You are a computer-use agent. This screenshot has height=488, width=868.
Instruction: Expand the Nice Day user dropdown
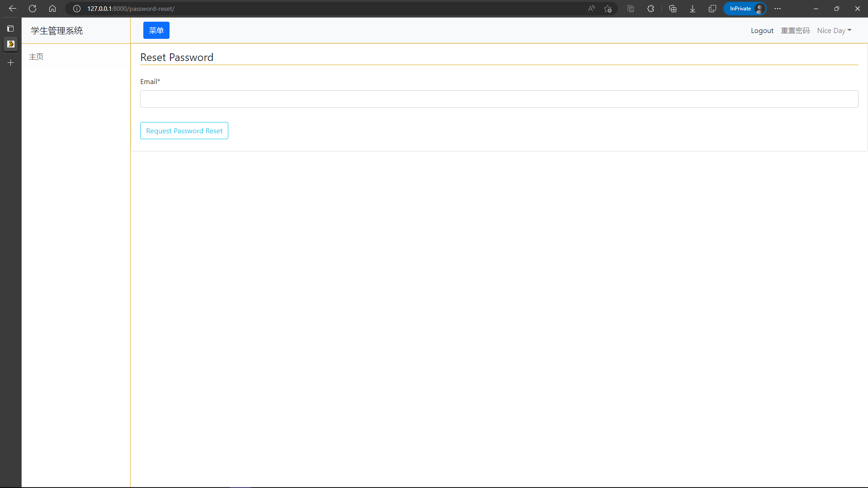(834, 31)
